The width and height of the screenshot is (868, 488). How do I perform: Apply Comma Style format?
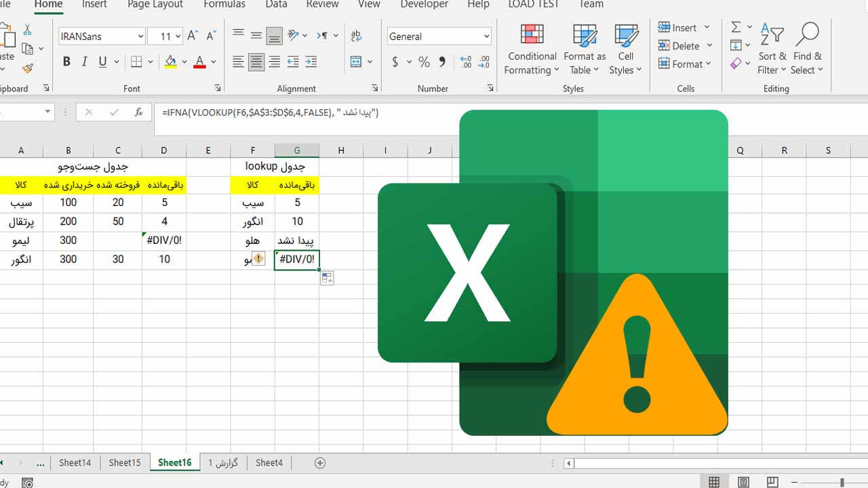click(x=442, y=62)
